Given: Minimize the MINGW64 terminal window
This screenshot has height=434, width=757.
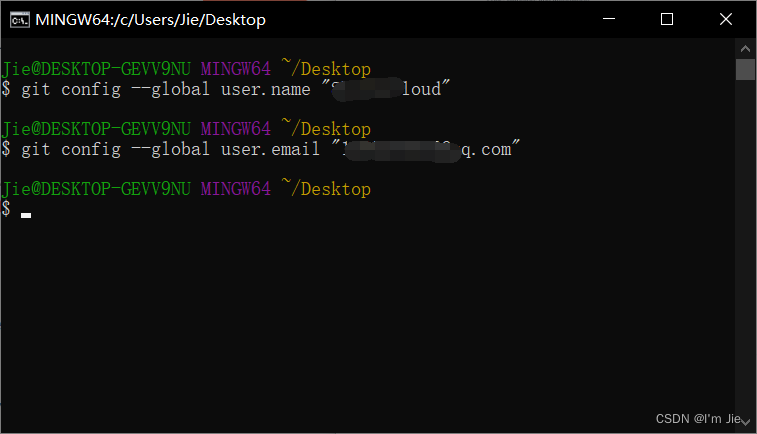Looking at the screenshot, I should pyautogui.click(x=609, y=19).
